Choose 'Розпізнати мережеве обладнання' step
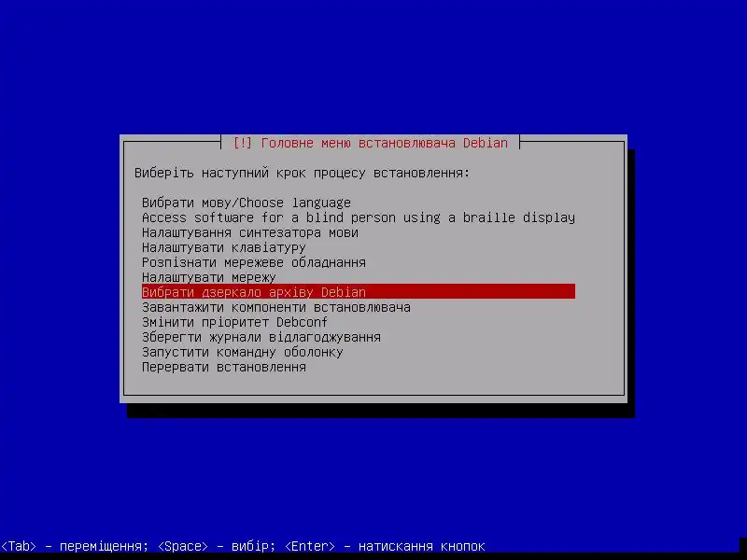This screenshot has width=747, height=560. tap(359, 262)
